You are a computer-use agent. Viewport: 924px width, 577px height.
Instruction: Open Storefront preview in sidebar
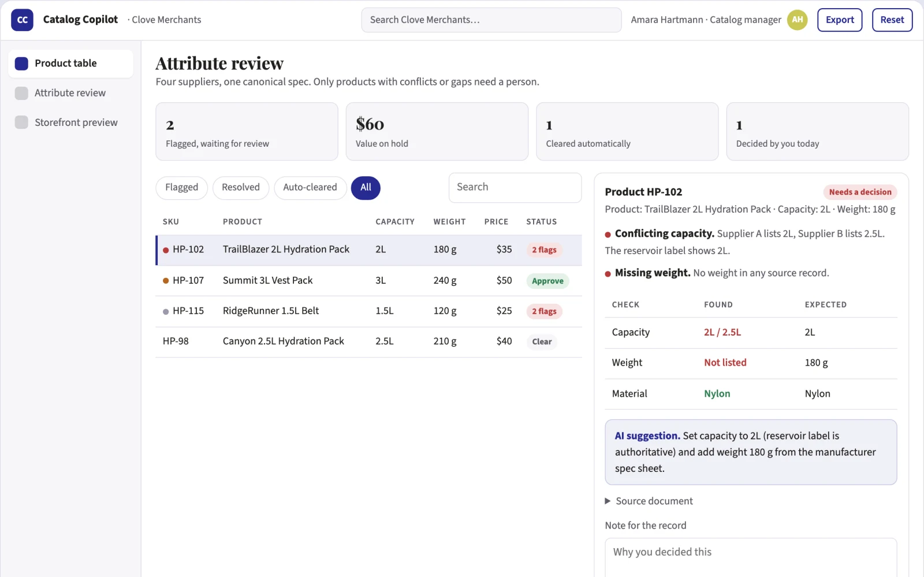tap(71, 122)
